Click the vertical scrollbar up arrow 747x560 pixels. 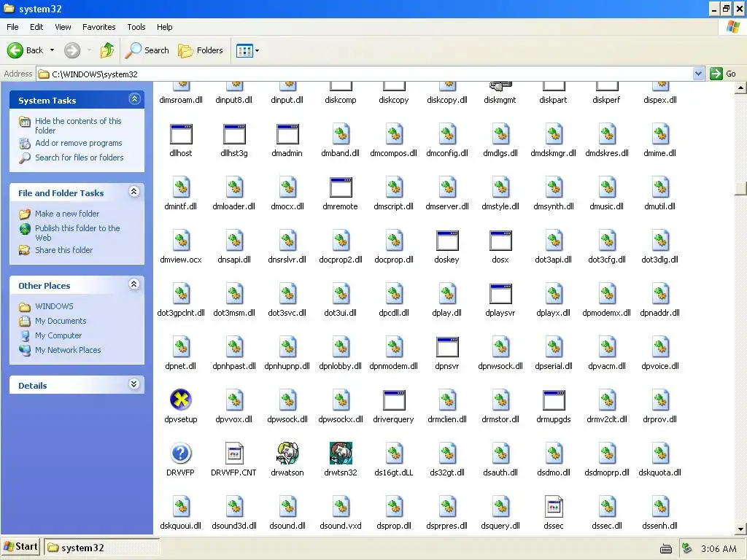point(741,88)
